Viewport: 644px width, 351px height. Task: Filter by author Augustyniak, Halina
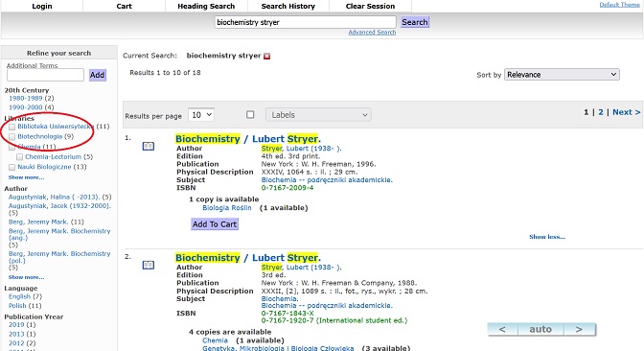[55, 198]
